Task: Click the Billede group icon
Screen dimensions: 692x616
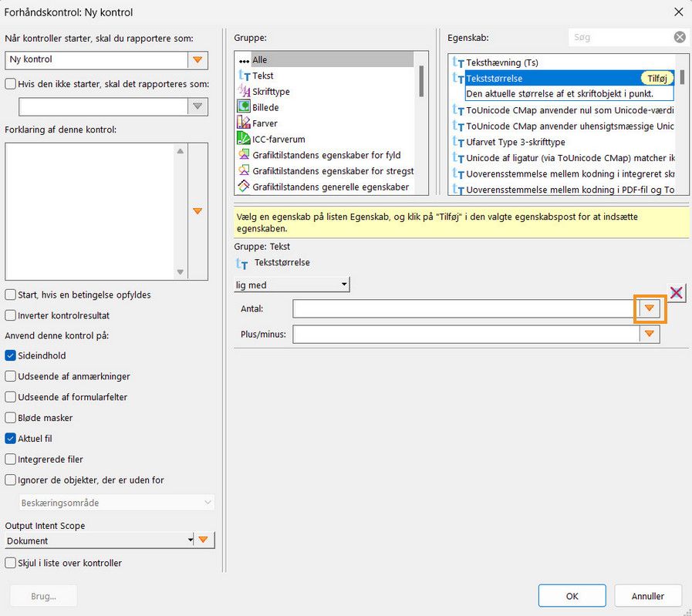Action: pyautogui.click(x=244, y=106)
